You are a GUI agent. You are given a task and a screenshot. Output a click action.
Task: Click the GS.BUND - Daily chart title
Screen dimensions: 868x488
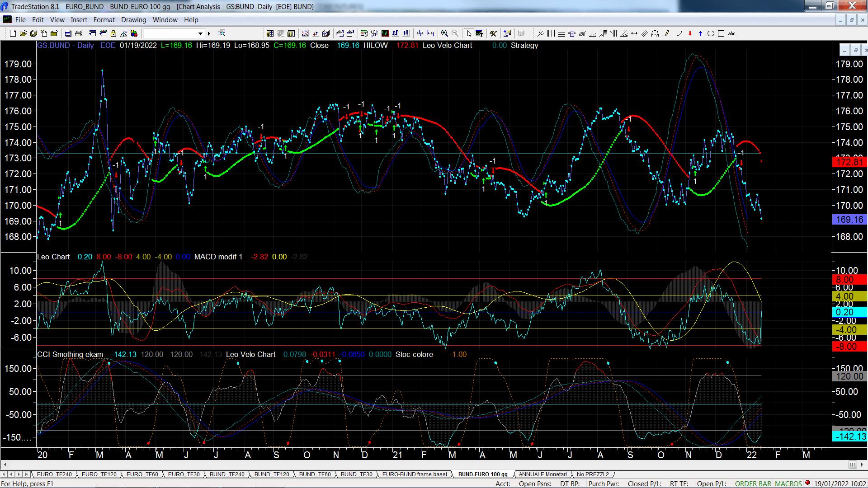point(66,45)
